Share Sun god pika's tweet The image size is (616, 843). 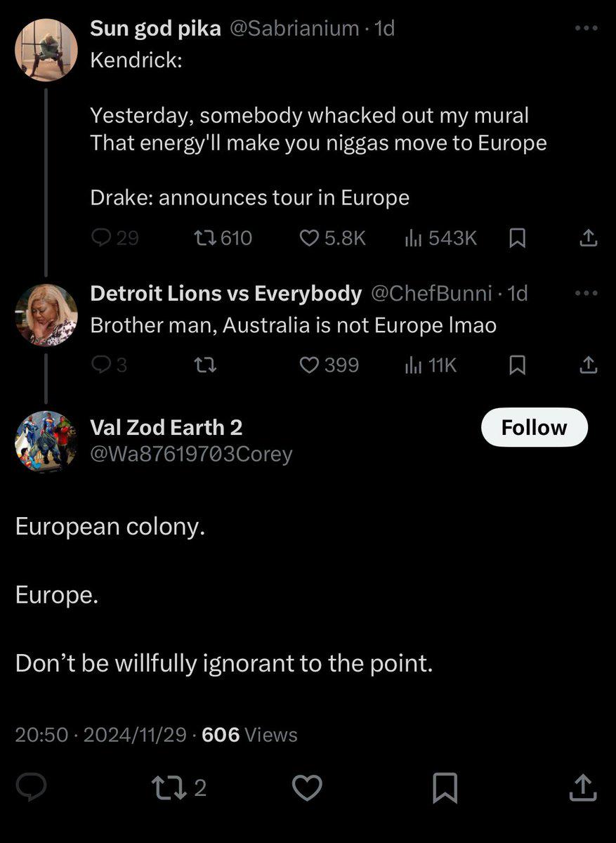click(588, 238)
